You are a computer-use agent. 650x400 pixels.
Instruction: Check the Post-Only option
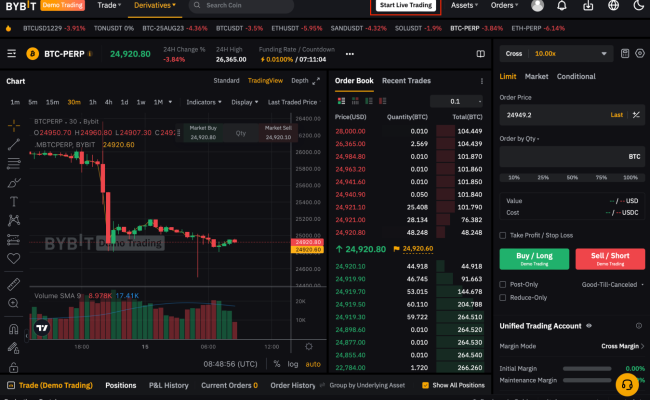[x=503, y=284]
